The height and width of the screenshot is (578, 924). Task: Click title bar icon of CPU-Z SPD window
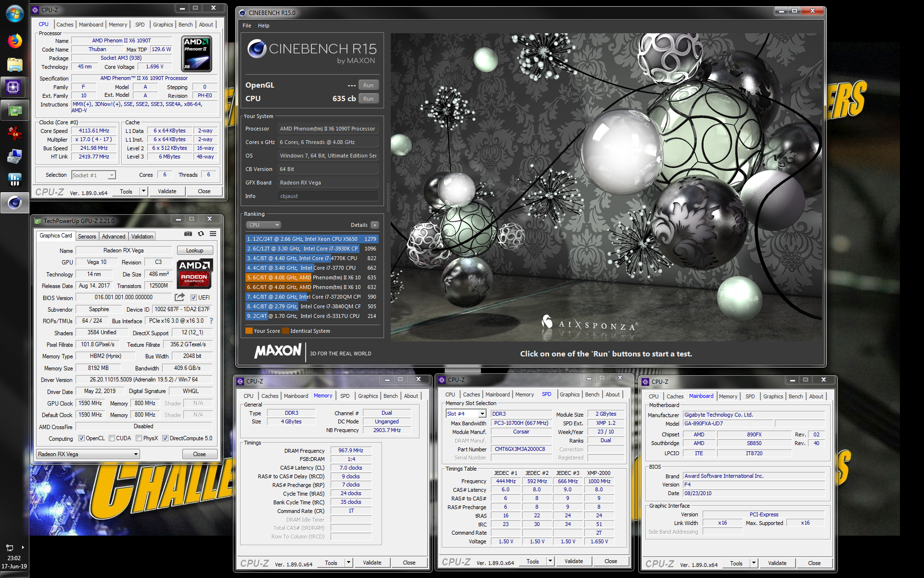click(442, 380)
